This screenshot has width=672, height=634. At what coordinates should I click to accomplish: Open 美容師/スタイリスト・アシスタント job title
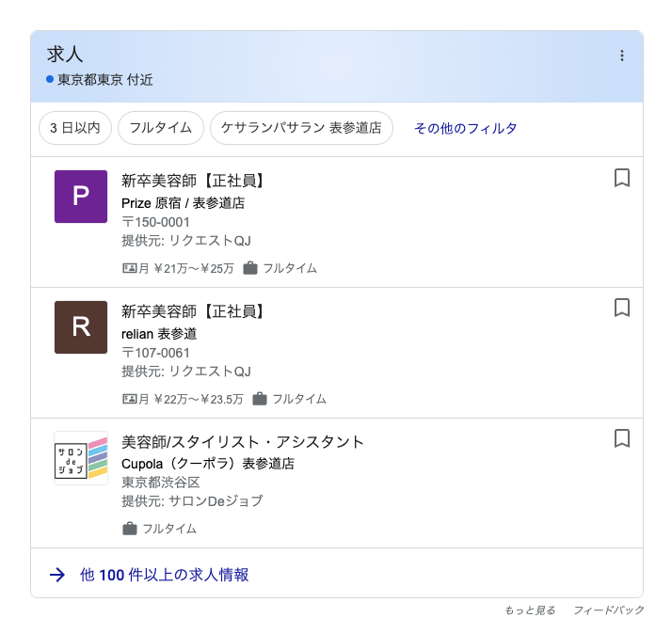pos(243,441)
